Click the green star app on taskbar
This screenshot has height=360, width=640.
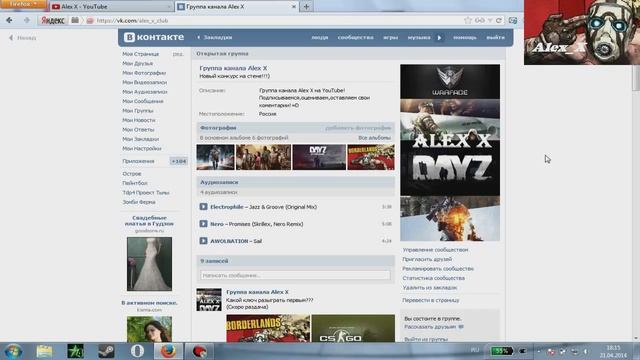76,351
